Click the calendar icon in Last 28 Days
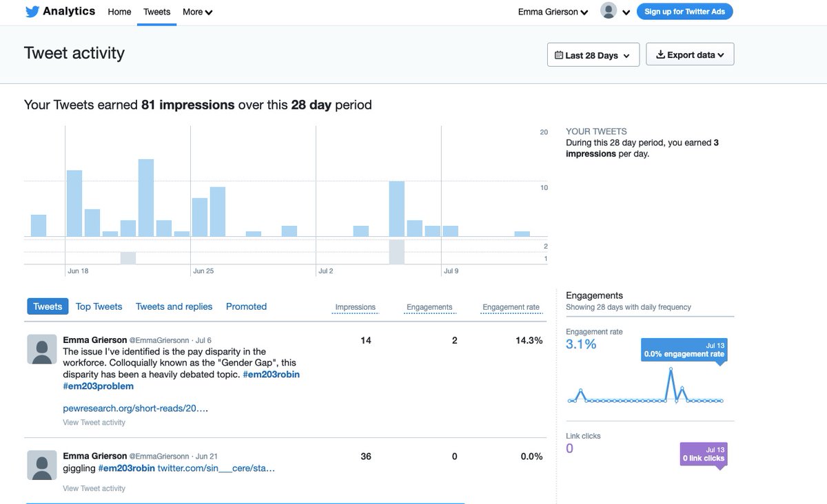The image size is (827, 504). click(x=559, y=55)
